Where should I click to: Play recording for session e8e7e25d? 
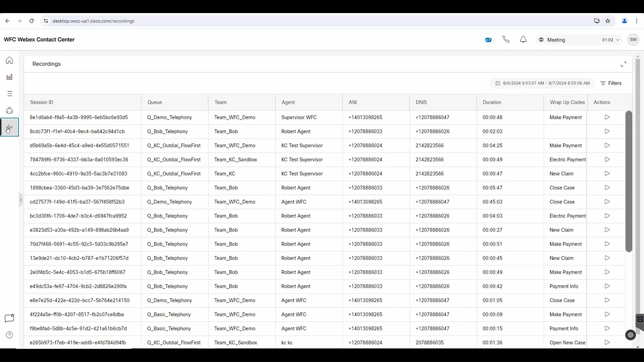(x=607, y=300)
